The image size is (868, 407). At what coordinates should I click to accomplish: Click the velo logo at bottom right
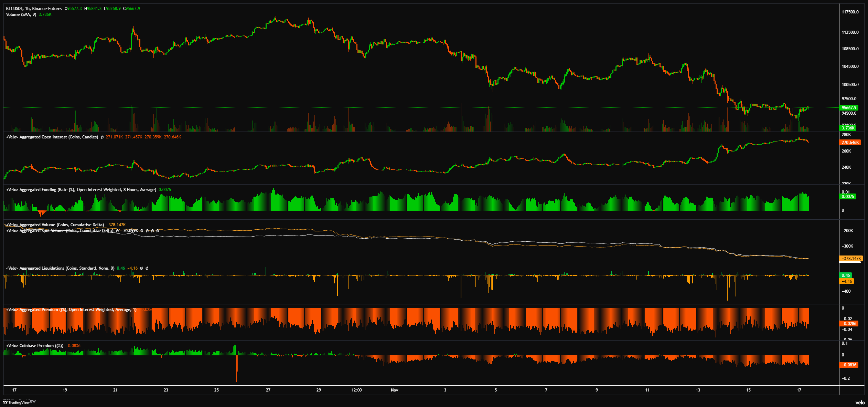tap(860, 403)
